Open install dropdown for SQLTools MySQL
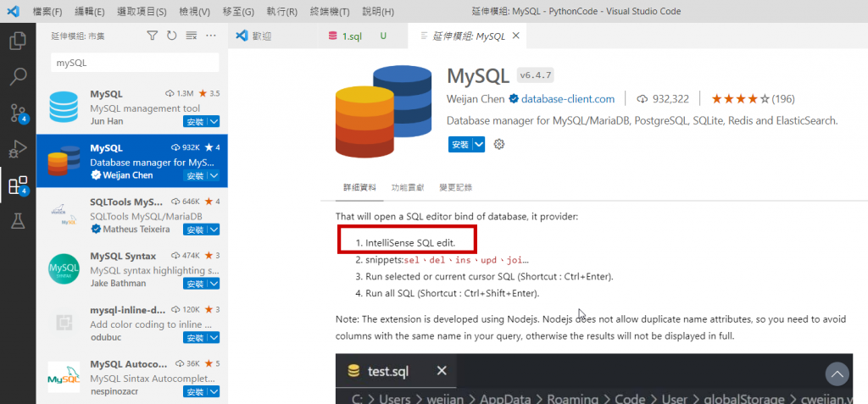This screenshot has width=868, height=404. [x=214, y=230]
